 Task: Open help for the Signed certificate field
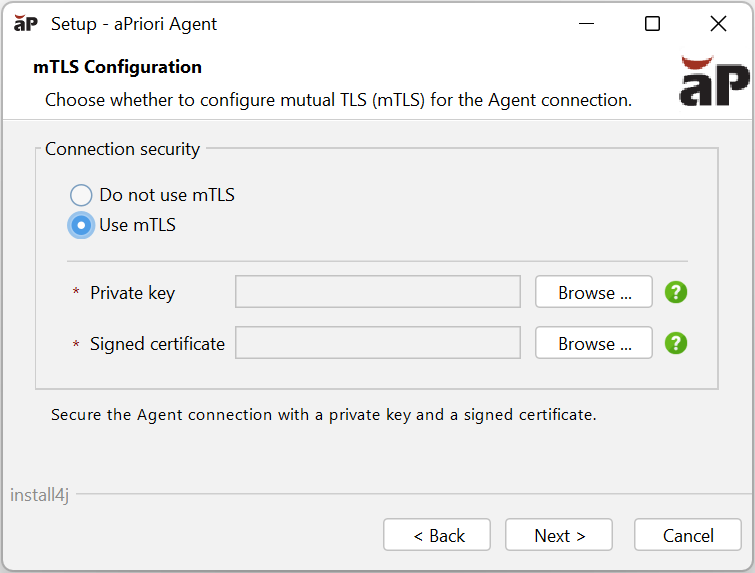[676, 343]
